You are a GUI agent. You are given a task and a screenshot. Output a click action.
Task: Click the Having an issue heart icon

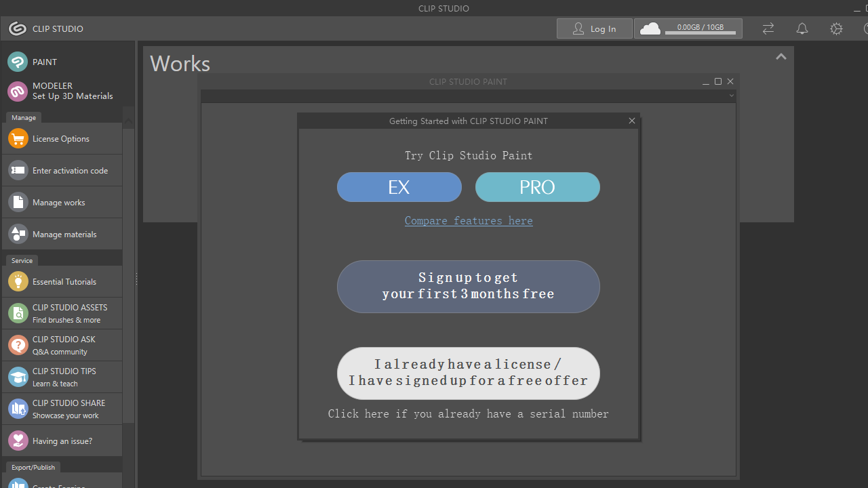[x=18, y=441]
